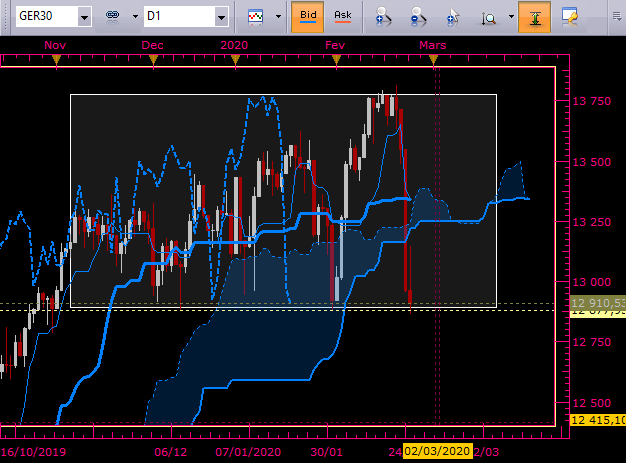Toggle the auto-scale vertical axis button
626x463 pixels.
click(x=535, y=16)
